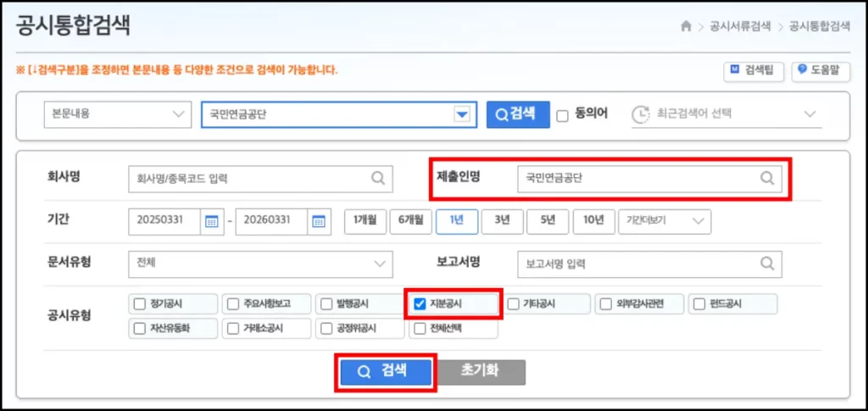Open the 문서유형 전체 dropdown

[x=260, y=264]
